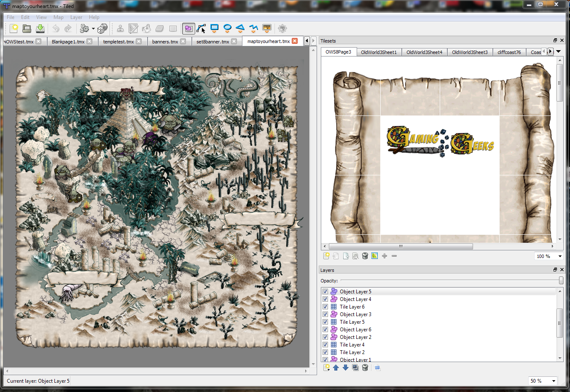Close the Layers panel

pos(562,270)
